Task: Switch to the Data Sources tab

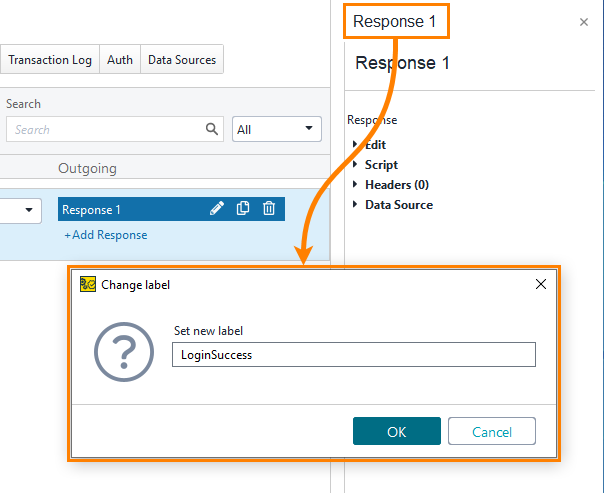Action: (x=182, y=59)
